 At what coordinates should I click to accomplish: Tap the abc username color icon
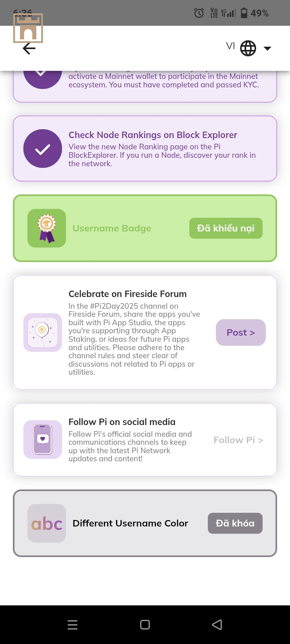point(47,523)
